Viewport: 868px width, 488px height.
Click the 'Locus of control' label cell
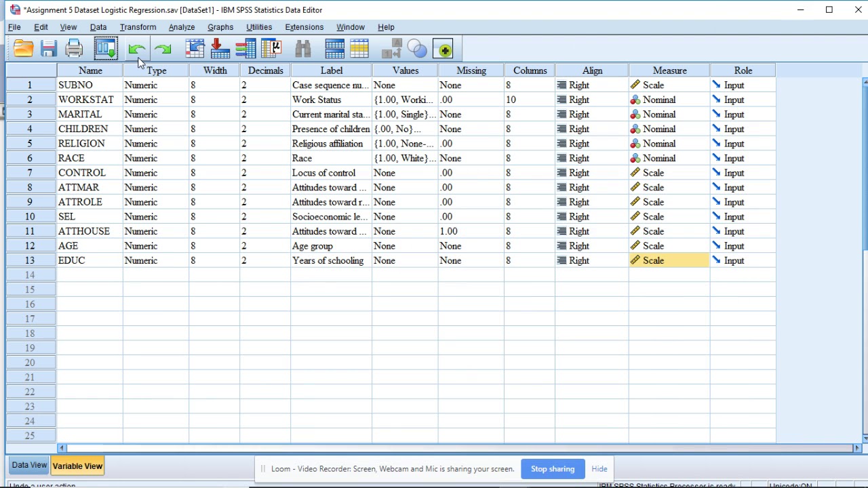point(332,173)
